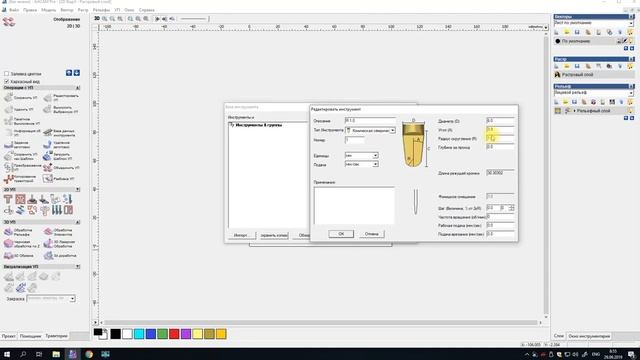Switch to the Проект tab
This screenshot has height=360, width=640.
tap(9, 336)
